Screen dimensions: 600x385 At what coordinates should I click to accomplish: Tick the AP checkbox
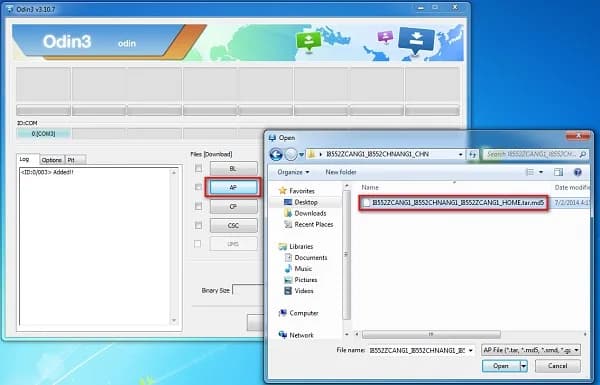pyautogui.click(x=198, y=187)
